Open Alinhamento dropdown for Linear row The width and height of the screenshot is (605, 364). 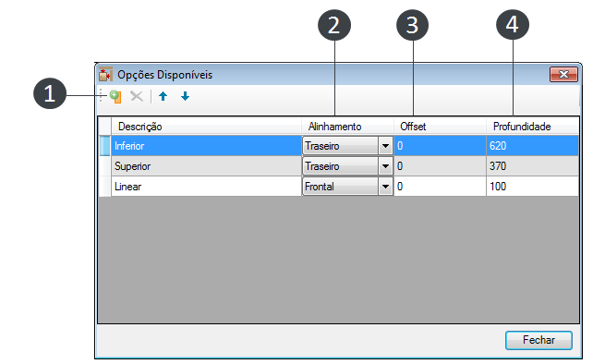coord(385,187)
